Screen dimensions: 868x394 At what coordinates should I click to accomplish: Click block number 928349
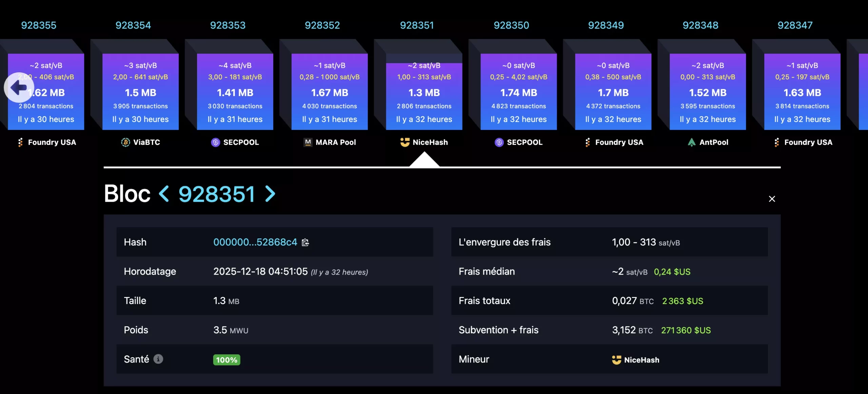606,25
